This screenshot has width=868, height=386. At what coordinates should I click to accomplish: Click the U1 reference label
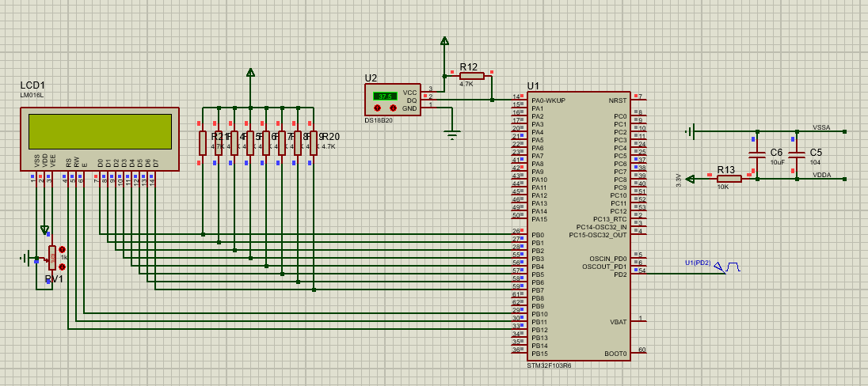coord(532,85)
